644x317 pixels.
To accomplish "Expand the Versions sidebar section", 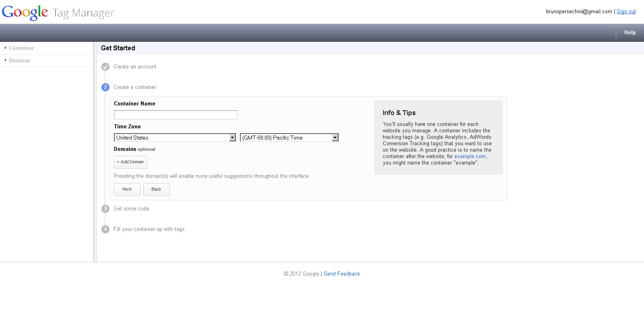I will (x=19, y=61).
